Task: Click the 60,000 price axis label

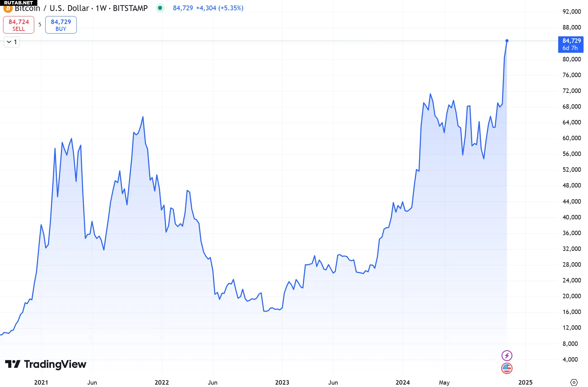Action: point(572,138)
